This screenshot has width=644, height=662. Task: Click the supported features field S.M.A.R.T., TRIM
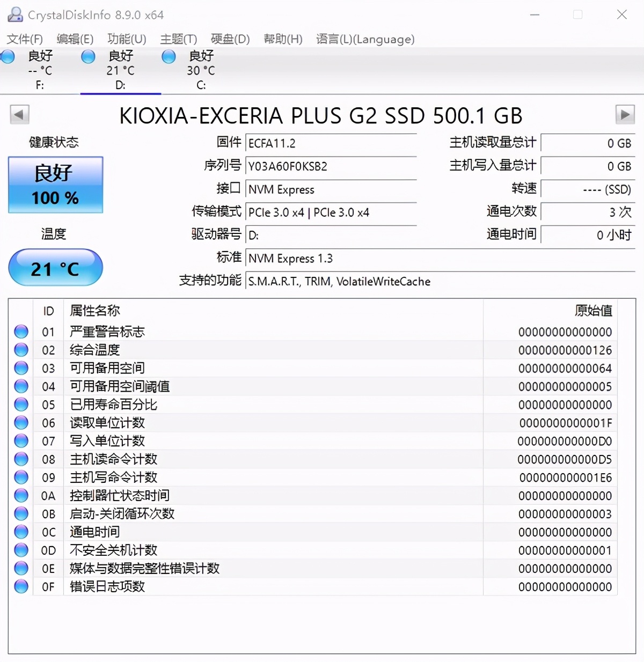click(440, 282)
